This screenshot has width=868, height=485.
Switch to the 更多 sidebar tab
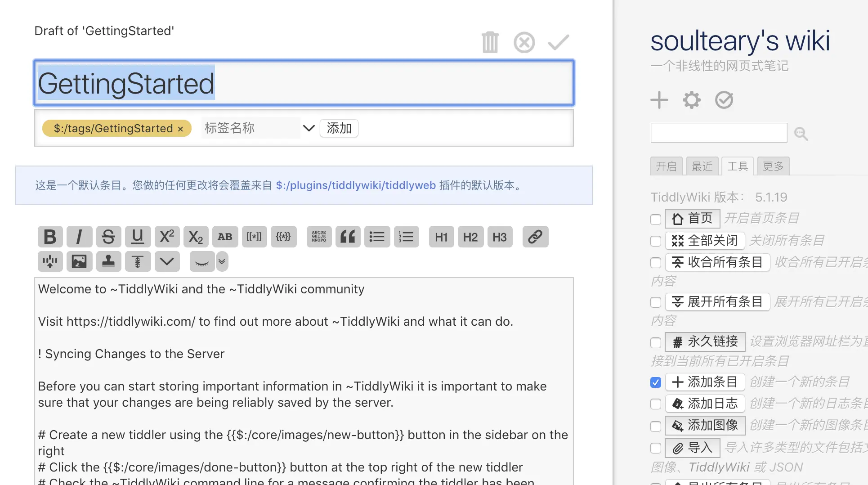coord(773,166)
